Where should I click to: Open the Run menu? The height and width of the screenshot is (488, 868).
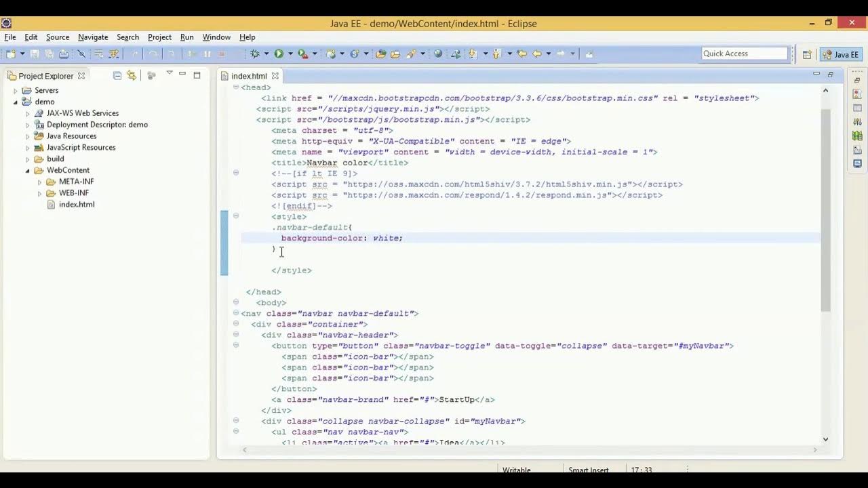click(x=187, y=37)
